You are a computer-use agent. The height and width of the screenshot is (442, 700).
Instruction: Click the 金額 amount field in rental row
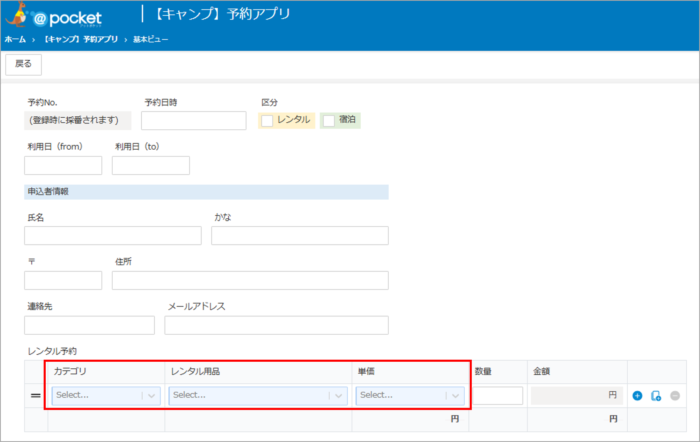click(x=577, y=396)
